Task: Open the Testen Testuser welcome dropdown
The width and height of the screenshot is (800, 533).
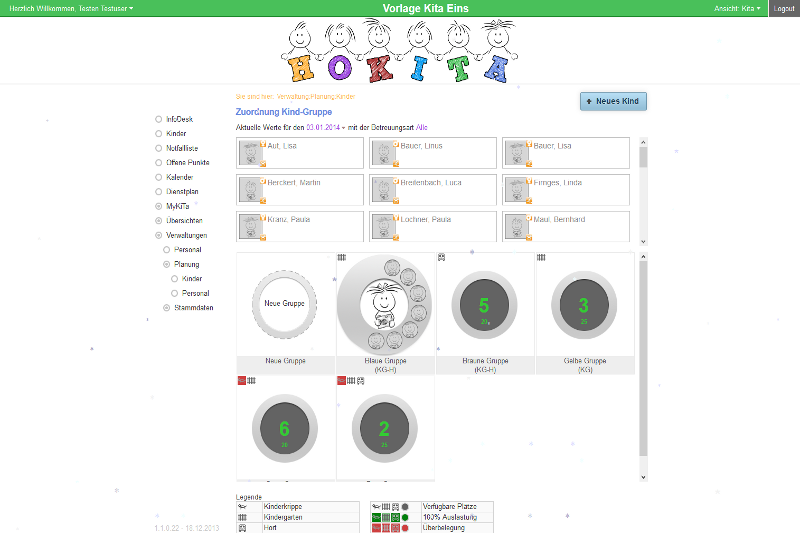Action: (71, 8)
